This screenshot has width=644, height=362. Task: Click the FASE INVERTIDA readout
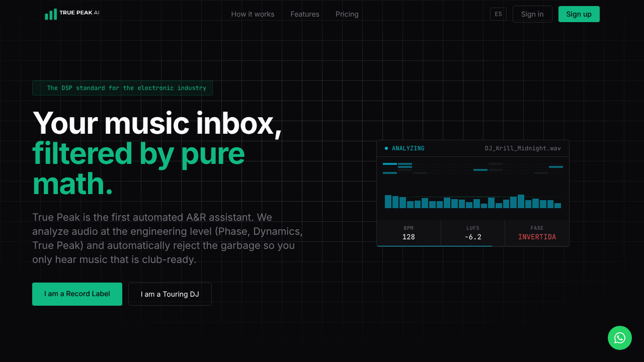pyautogui.click(x=537, y=233)
